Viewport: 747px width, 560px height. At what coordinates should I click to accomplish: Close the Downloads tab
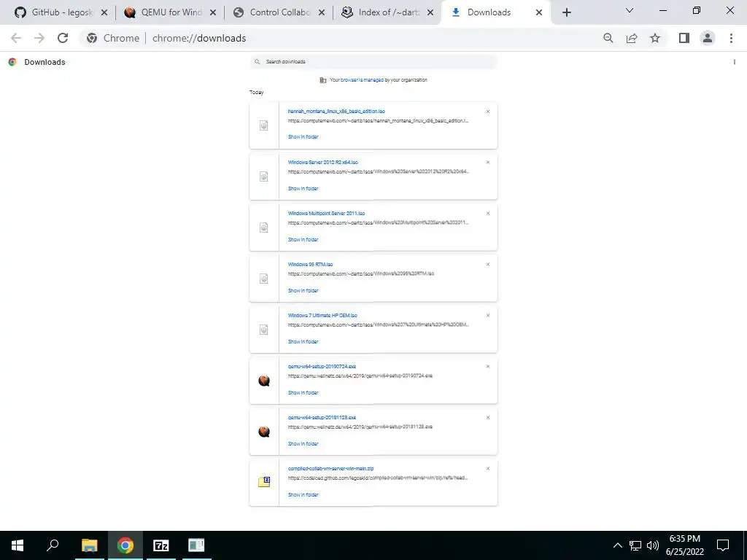[539, 12]
